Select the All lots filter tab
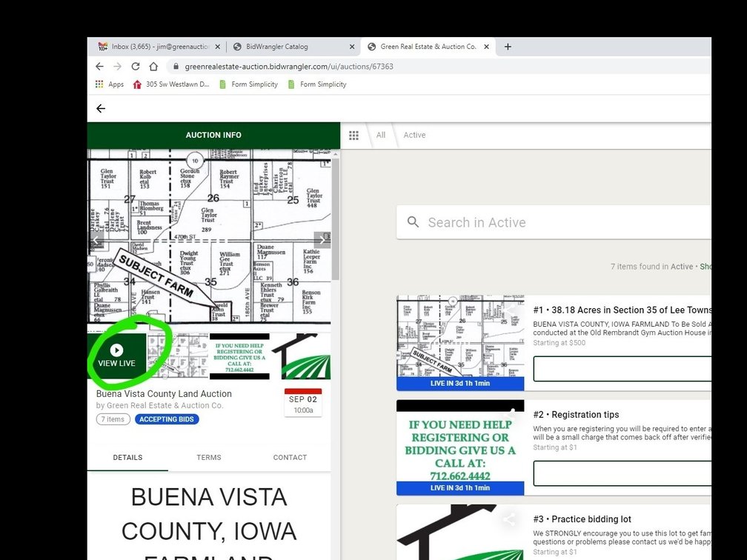 pos(381,136)
